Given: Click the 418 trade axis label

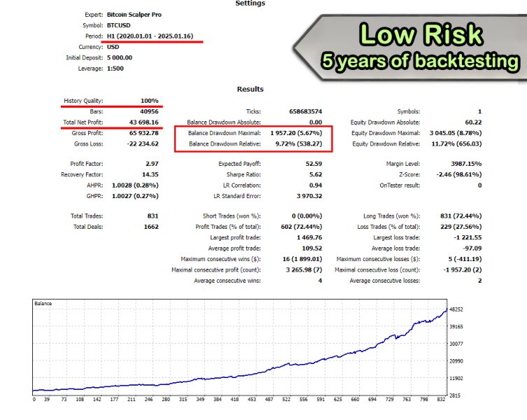Looking at the screenshot, I should [234, 399].
